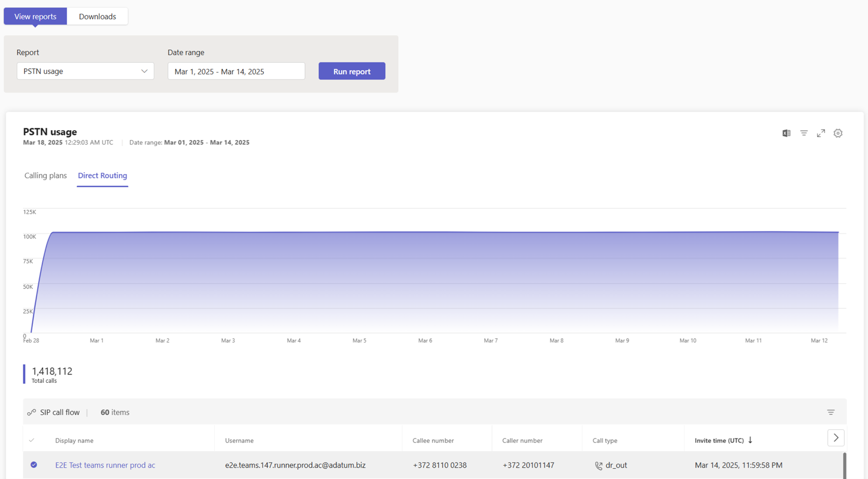The image size is (868, 479).
Task: Click the Mar 7 point on the chart
Action: tap(491, 231)
